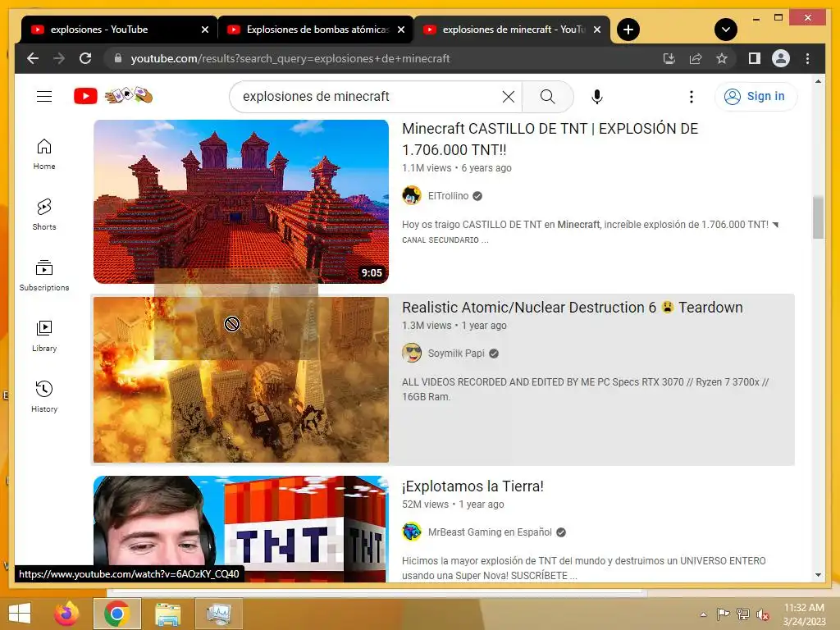
Task: Click the magnifier search button
Action: (547, 97)
